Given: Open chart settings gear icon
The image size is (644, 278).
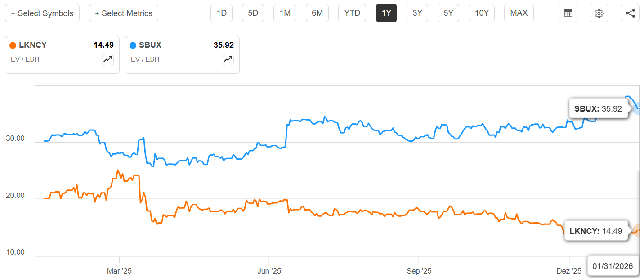Looking at the screenshot, I should coord(599,13).
